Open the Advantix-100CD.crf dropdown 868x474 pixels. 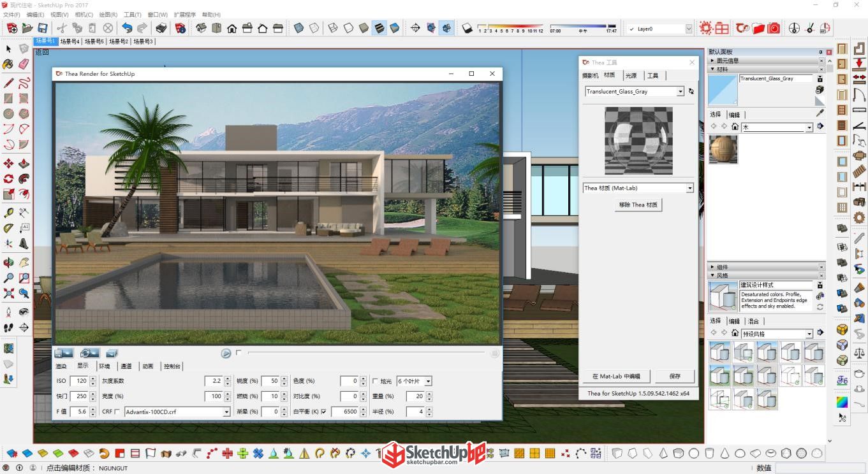(x=226, y=412)
